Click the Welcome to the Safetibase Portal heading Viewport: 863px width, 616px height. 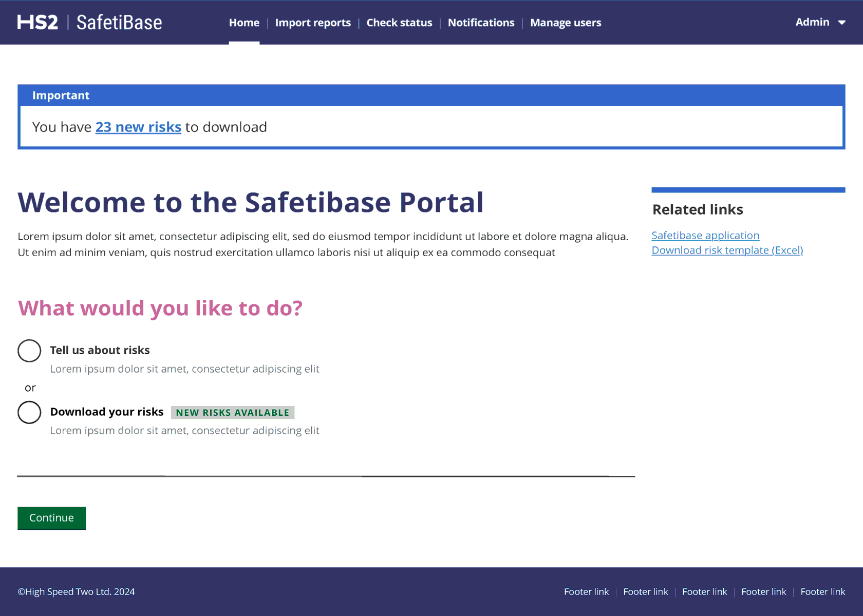(251, 202)
